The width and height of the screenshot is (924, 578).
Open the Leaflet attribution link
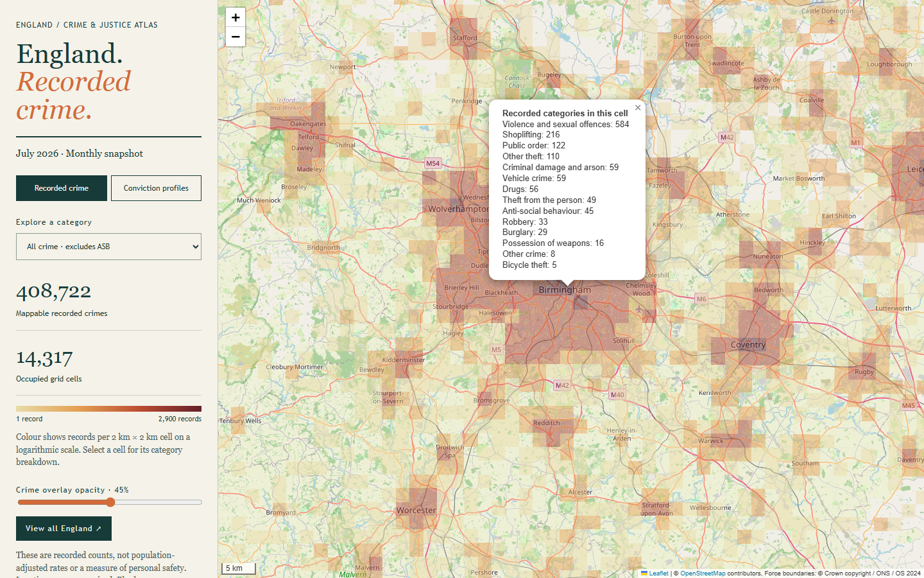coord(654,574)
